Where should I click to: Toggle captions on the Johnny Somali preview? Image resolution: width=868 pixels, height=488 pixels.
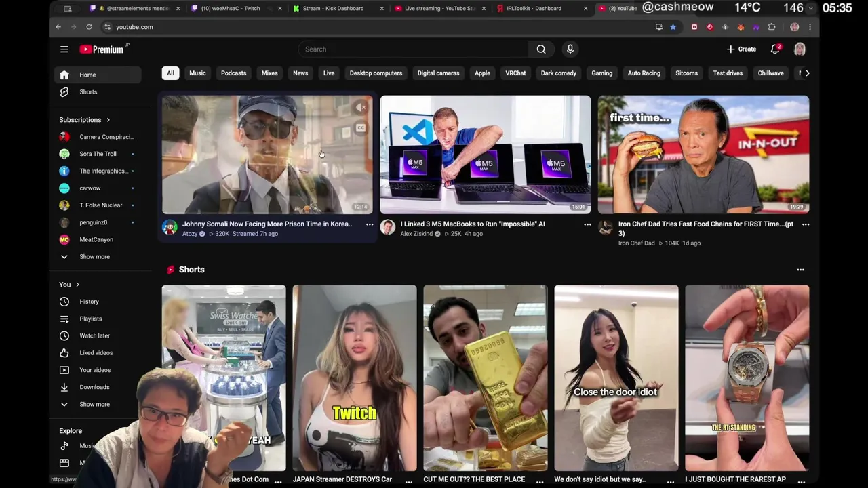(361, 128)
